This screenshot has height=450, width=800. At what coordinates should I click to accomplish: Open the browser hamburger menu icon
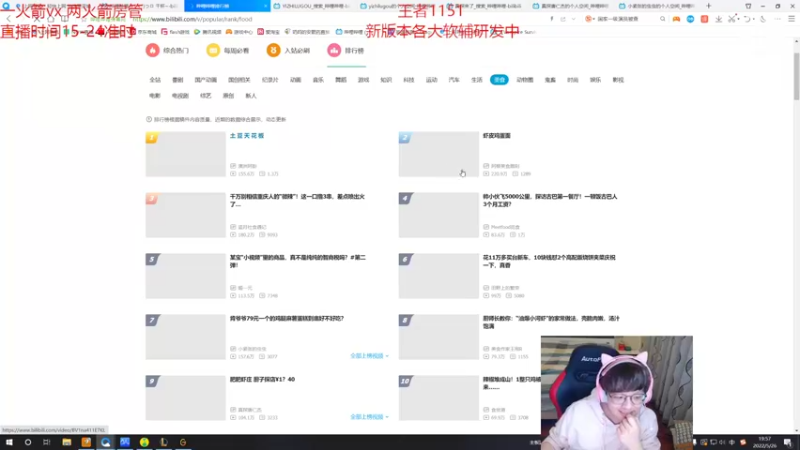coord(791,19)
